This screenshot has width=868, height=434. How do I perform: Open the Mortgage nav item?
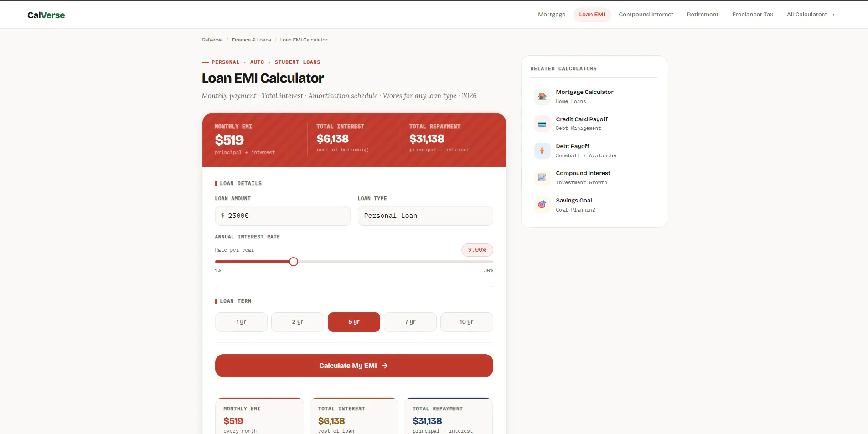(552, 15)
